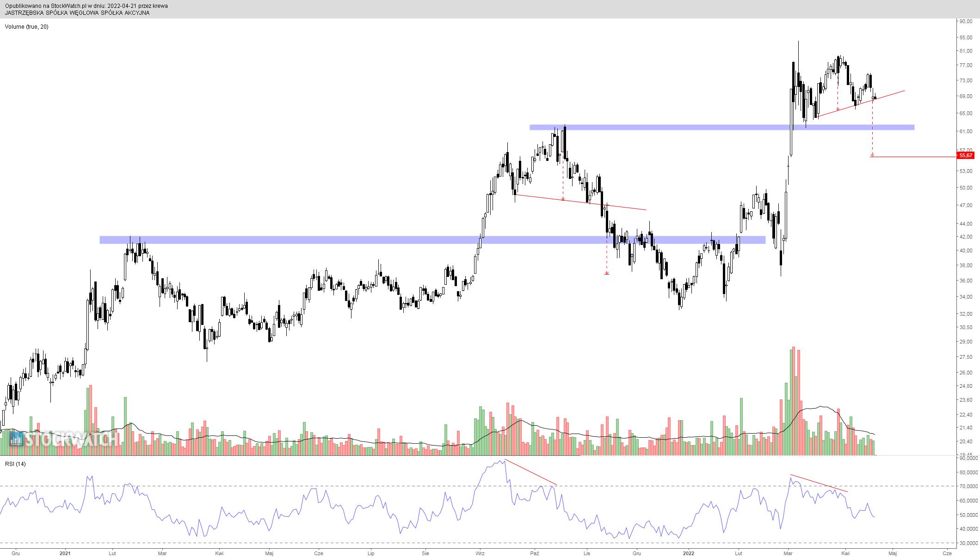Click the company name JASTRZĘBSKA SPÓŁKA WĘGLOWA header
Screen dimensions: 980x557
[x=77, y=13]
